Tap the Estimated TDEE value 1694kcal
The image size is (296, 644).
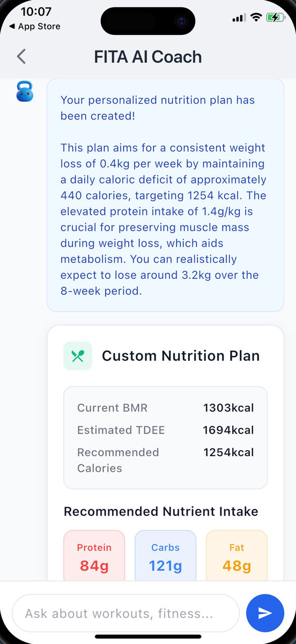point(228,430)
